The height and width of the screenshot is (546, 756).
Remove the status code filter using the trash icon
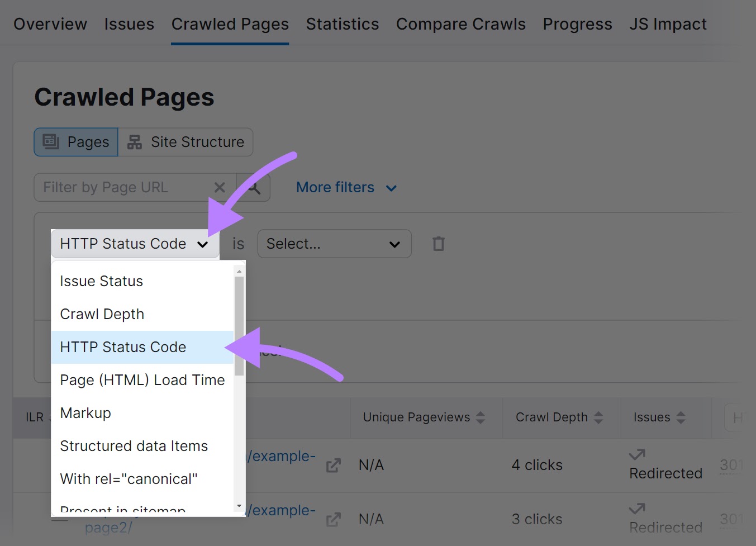coord(438,243)
